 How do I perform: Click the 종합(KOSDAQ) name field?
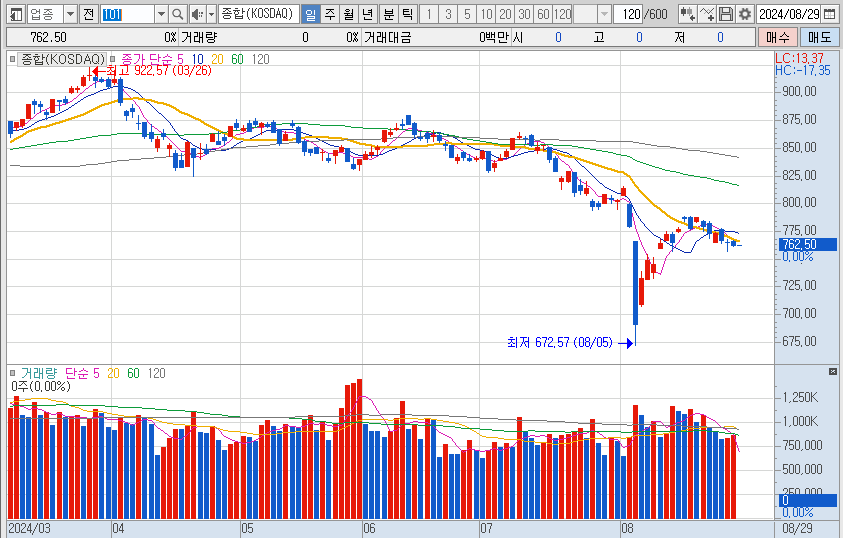(258, 14)
